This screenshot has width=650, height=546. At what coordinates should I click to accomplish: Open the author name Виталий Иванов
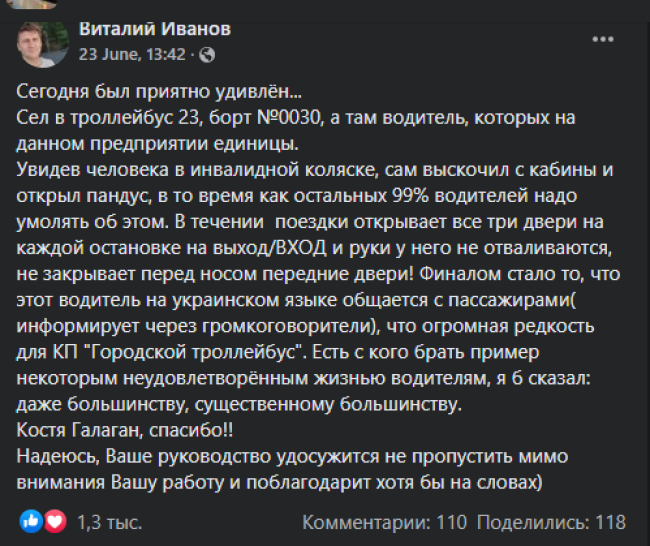[155, 29]
